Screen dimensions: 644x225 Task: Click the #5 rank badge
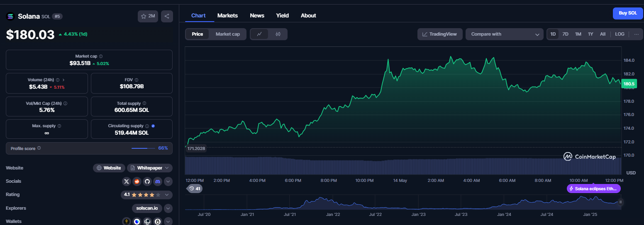pyautogui.click(x=57, y=17)
